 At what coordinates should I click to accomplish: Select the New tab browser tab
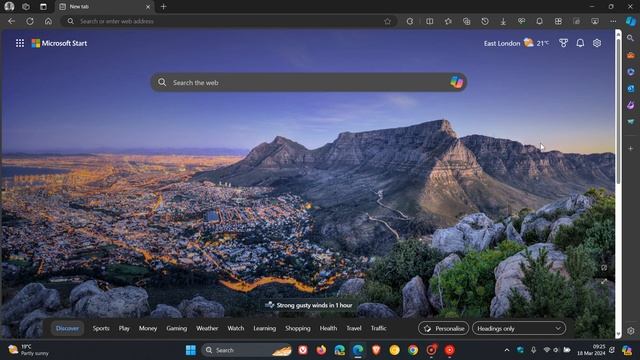[x=104, y=7]
